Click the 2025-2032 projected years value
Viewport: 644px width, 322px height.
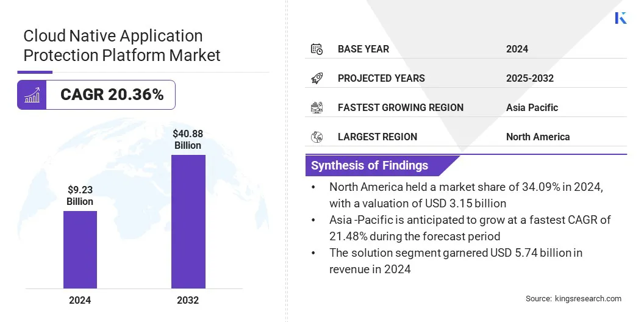(x=529, y=78)
